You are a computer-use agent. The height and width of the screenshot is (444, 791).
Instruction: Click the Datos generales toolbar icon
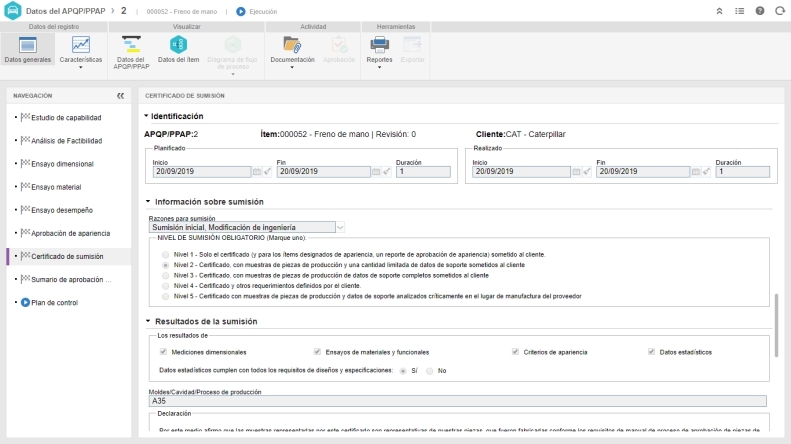28,46
